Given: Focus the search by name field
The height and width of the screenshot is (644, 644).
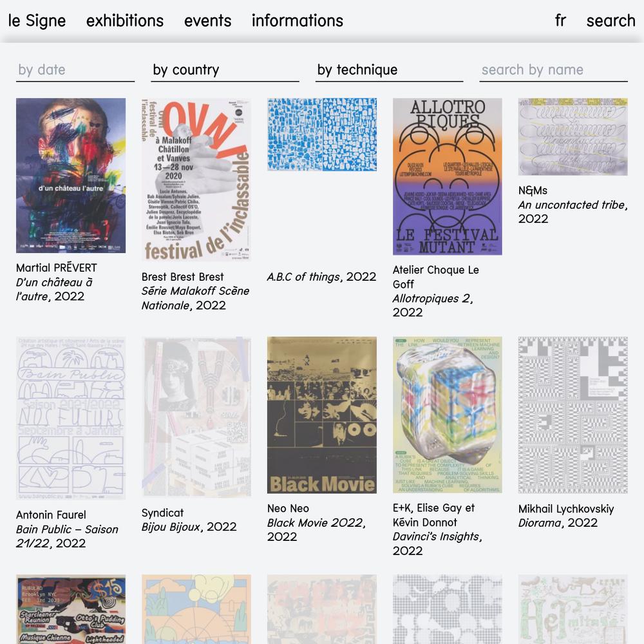Looking at the screenshot, I should [x=553, y=70].
